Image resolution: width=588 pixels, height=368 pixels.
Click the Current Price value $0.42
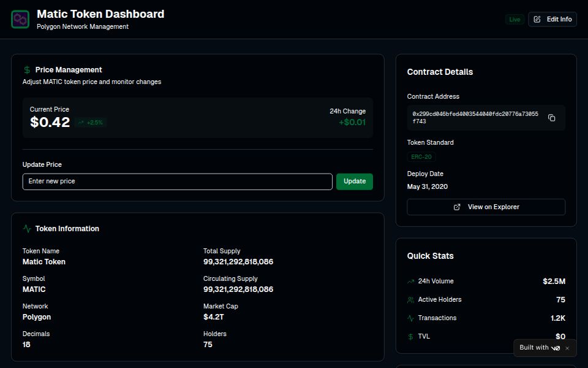[x=50, y=122]
